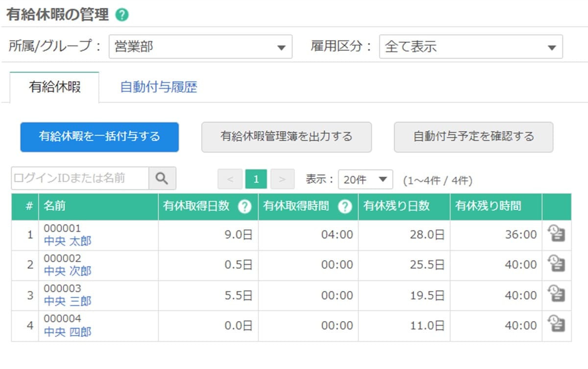The width and height of the screenshot is (588, 369).
Task: Click the magnifying glass search icon
Action: coord(162,179)
